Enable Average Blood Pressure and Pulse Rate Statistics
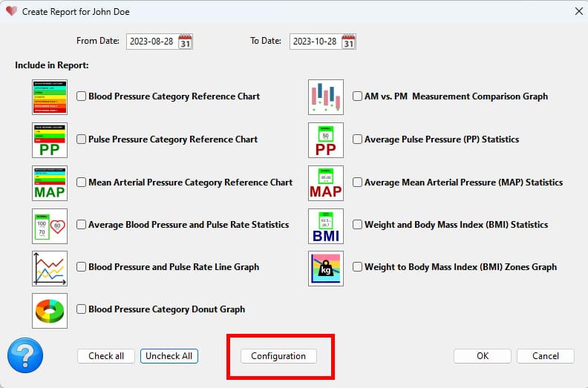 (82, 225)
